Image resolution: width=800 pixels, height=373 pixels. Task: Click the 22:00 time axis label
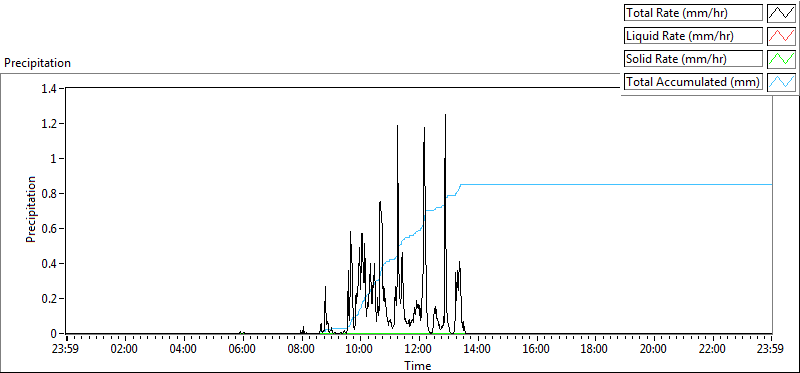[x=712, y=350]
